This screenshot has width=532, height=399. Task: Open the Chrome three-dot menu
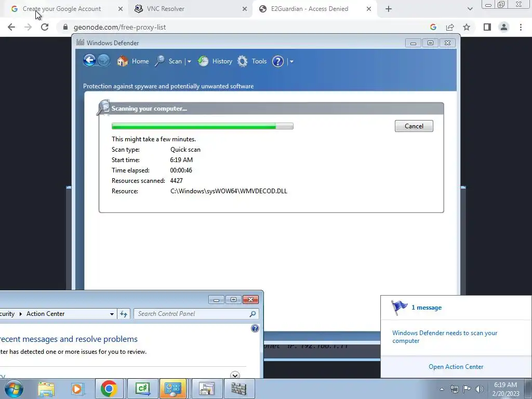(521, 27)
